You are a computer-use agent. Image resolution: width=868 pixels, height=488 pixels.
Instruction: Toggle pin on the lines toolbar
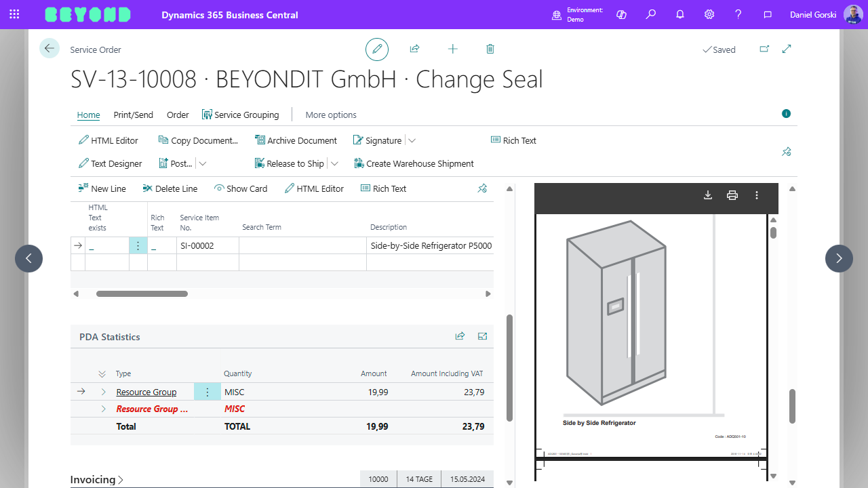tap(482, 188)
